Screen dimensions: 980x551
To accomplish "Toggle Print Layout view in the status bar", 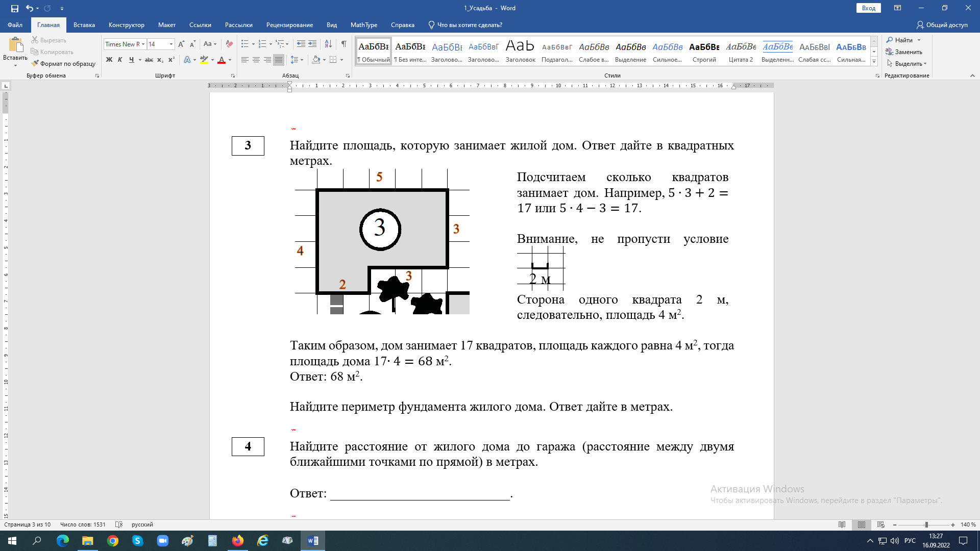I will pyautogui.click(x=862, y=525).
